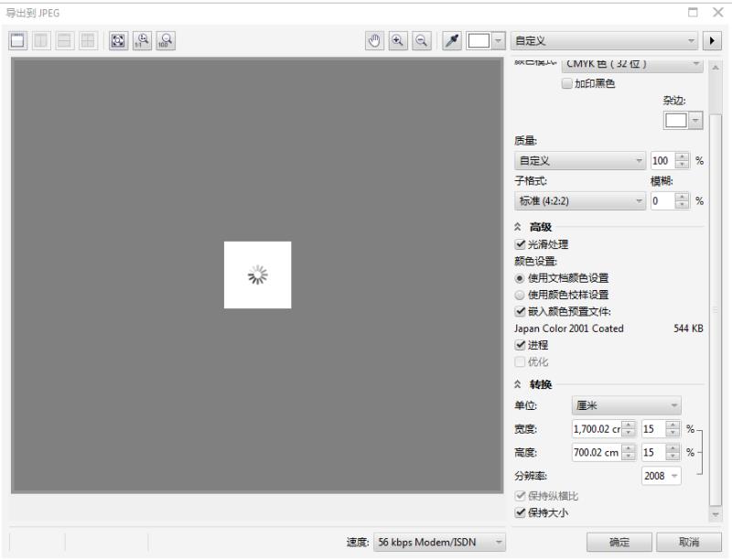Select the Pan hand tool
Viewport: 732px width, 560px height.
(x=374, y=40)
